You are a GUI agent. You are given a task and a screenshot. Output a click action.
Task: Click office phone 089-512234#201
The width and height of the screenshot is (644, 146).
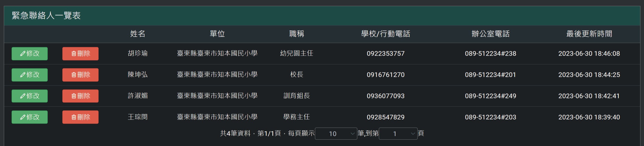pyautogui.click(x=490, y=75)
